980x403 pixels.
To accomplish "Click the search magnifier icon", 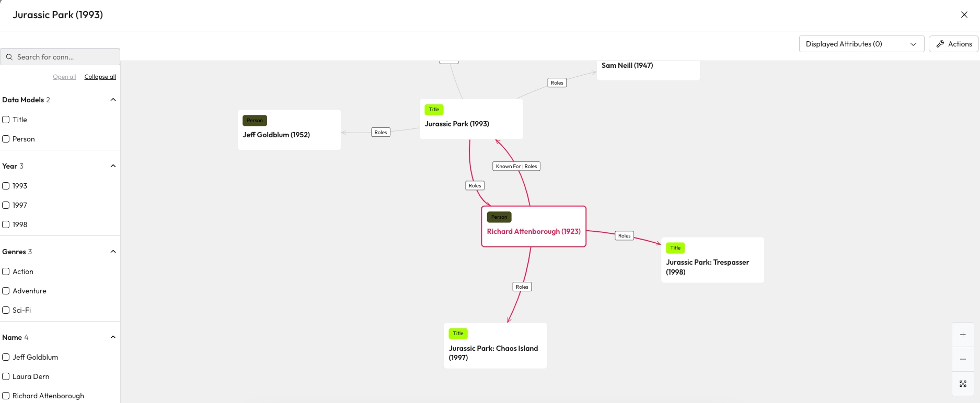I will pos(9,57).
